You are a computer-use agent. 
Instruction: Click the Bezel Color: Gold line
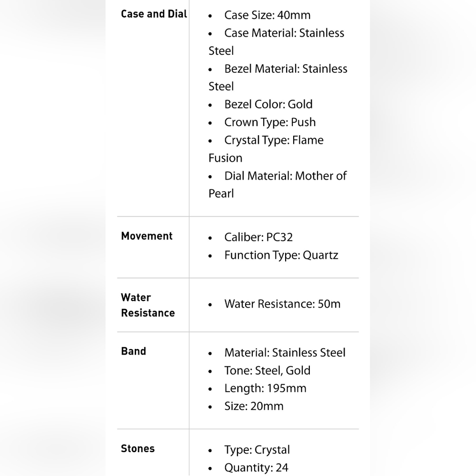(x=268, y=104)
